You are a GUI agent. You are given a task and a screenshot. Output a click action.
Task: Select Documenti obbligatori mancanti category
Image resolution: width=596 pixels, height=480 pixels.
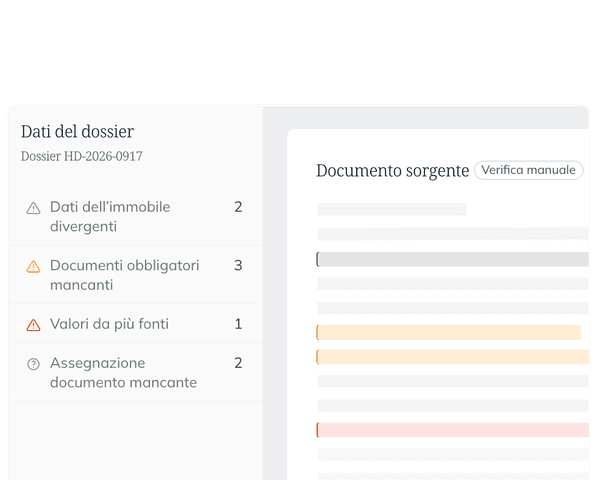coord(135,275)
